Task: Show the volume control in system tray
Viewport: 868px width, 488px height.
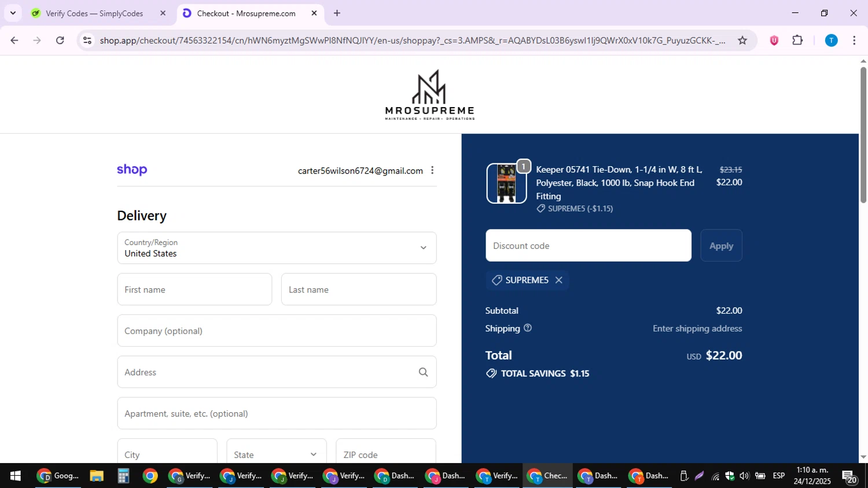Action: pos(744,476)
